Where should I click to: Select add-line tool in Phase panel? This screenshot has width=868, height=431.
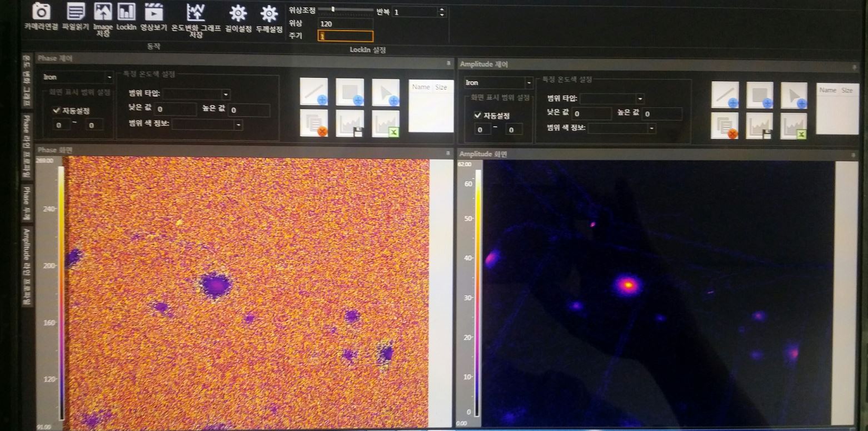click(x=313, y=92)
